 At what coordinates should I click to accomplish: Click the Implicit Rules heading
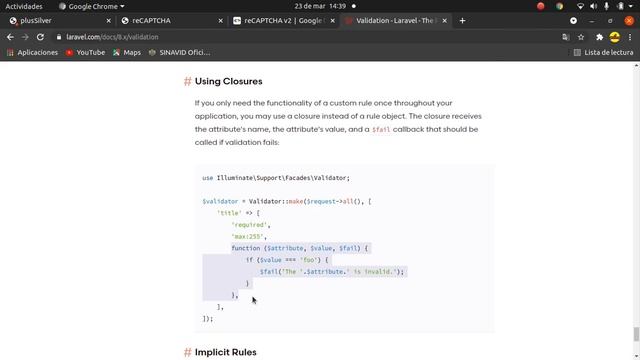click(226, 352)
